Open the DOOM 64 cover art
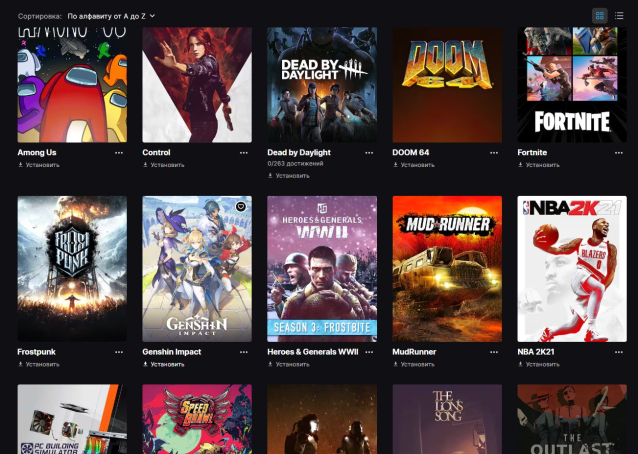The image size is (638, 454). point(447,85)
